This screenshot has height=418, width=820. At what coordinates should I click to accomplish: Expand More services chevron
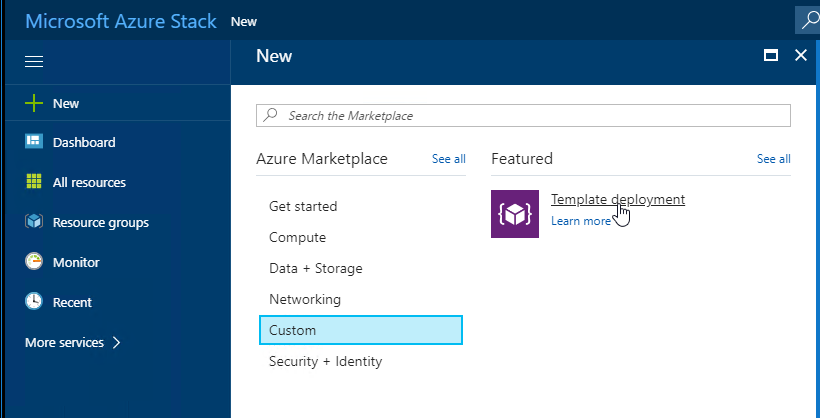(x=117, y=342)
